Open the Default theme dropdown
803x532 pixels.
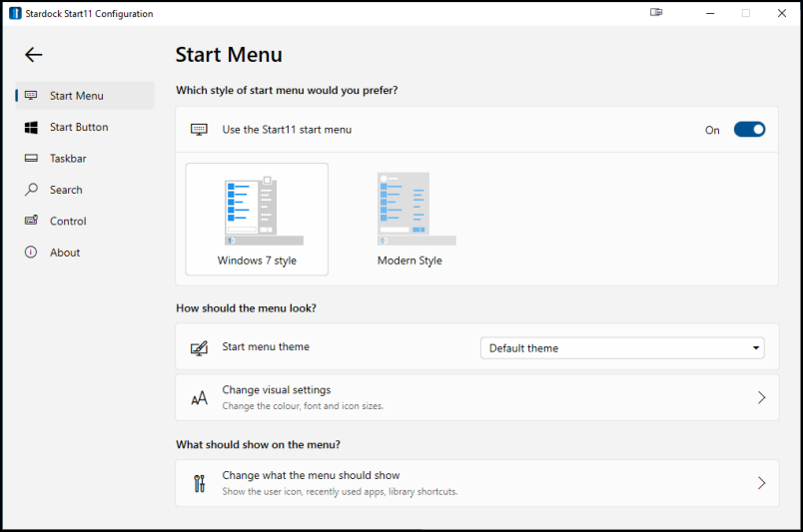(622, 348)
